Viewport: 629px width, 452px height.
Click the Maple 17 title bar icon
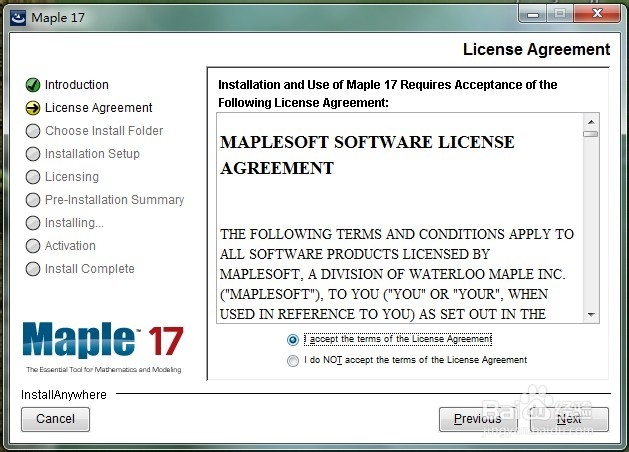point(18,18)
